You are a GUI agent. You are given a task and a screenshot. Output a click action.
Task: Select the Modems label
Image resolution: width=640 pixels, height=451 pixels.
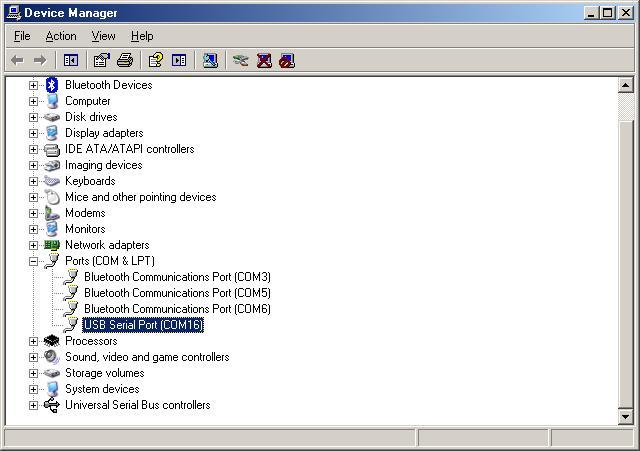[x=85, y=213]
